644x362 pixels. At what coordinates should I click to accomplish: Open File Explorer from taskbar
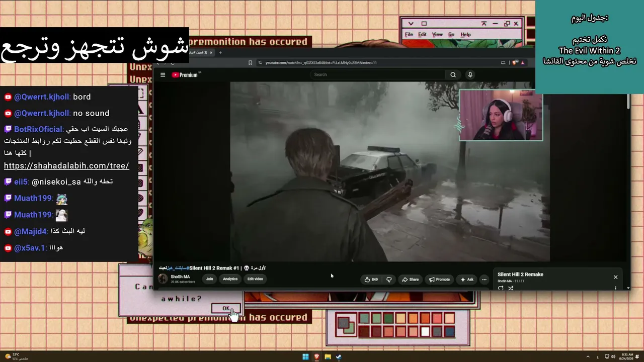coord(328,357)
